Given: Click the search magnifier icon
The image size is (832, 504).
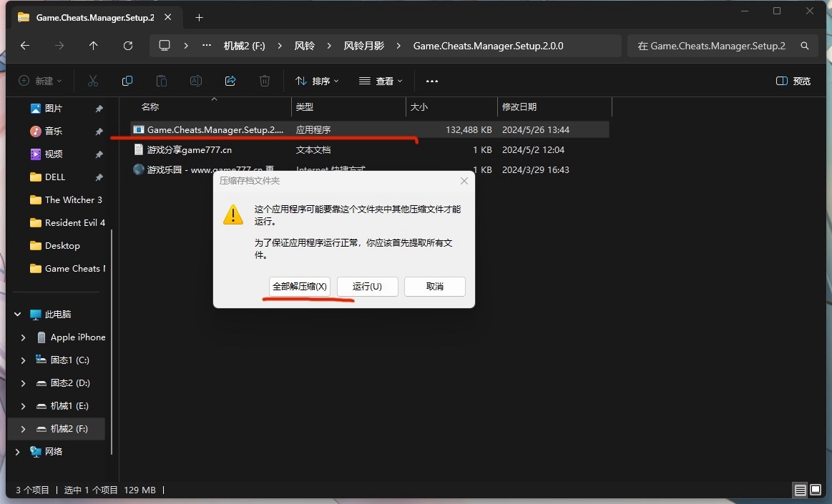Looking at the screenshot, I should (804, 46).
